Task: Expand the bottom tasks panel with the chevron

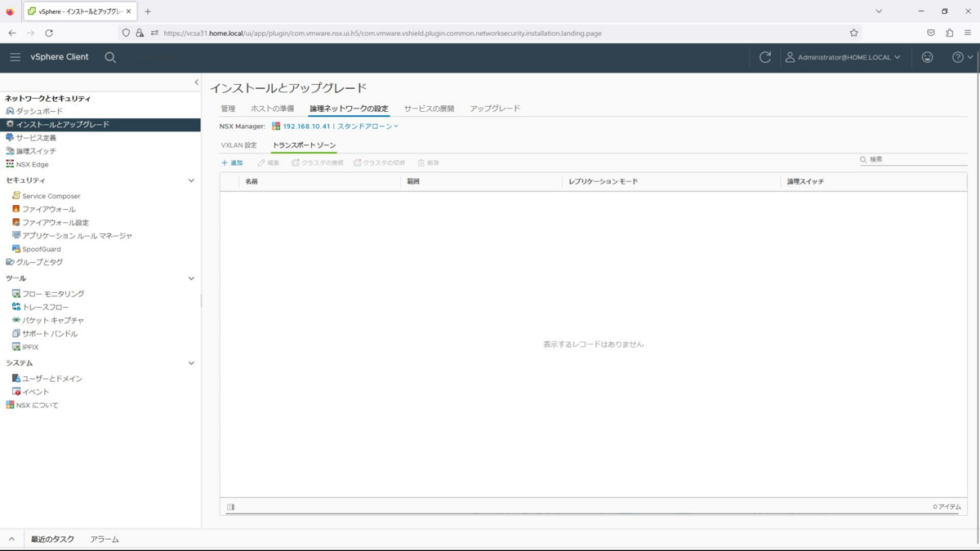Action: [11, 540]
